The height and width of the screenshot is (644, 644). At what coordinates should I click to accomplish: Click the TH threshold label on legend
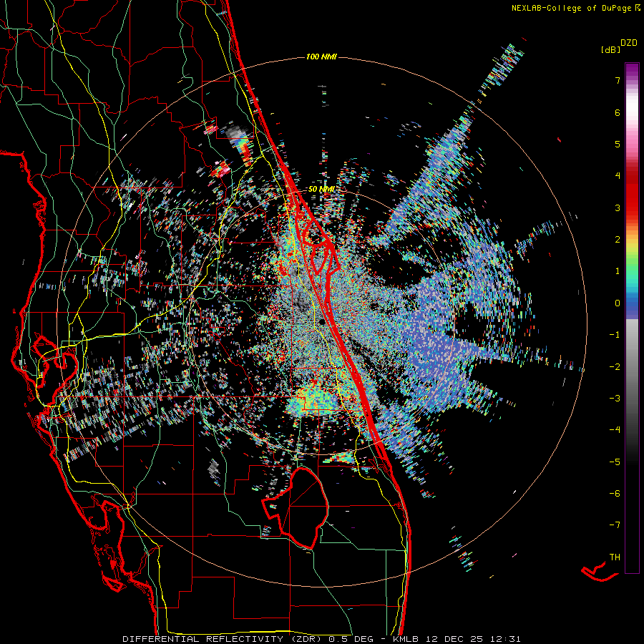[615, 557]
